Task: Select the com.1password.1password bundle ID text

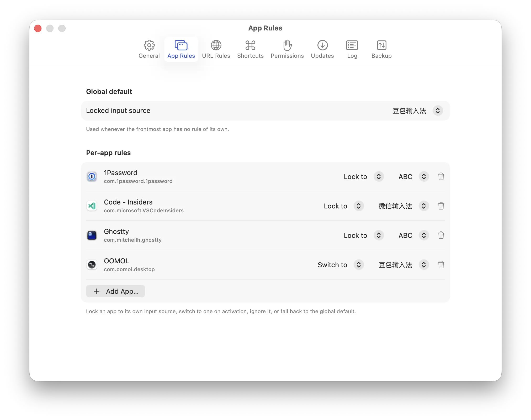Action: [138, 181]
